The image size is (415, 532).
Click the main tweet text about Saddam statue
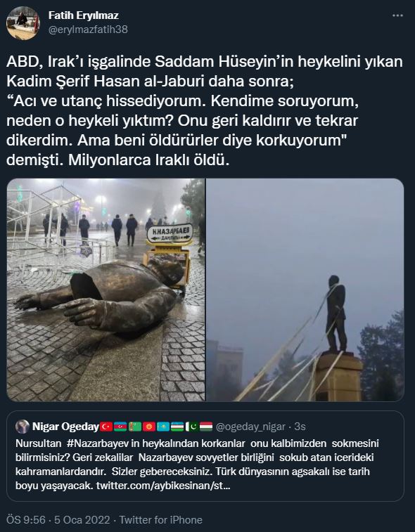(205, 111)
